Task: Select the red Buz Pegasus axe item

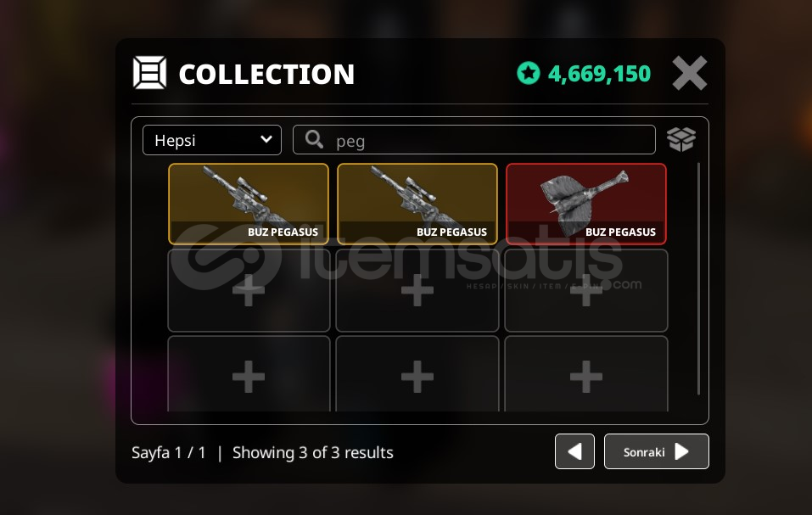Action: click(586, 204)
